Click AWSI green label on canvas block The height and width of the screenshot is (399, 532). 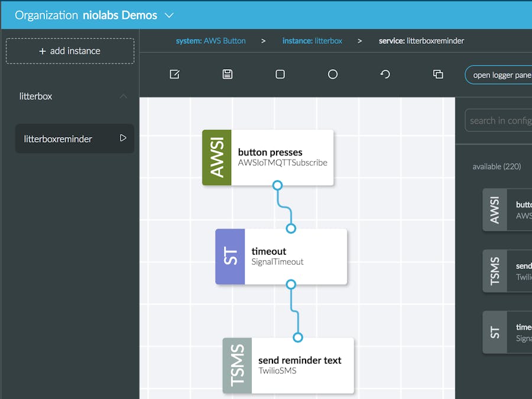pyautogui.click(x=217, y=157)
